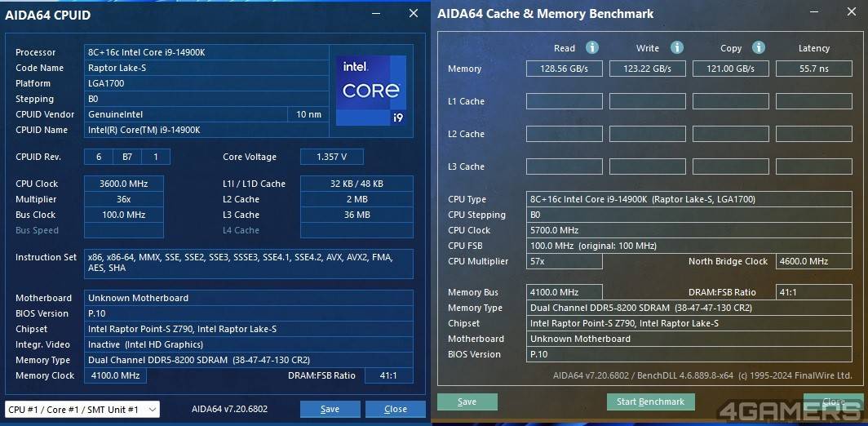Select Memory Copy value 121.00 GB/s

[x=731, y=69]
